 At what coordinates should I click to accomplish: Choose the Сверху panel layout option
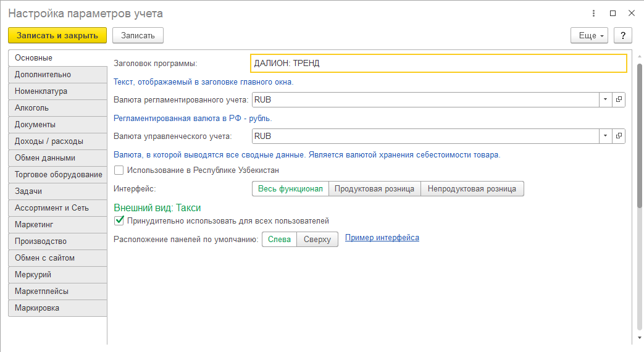click(x=317, y=239)
